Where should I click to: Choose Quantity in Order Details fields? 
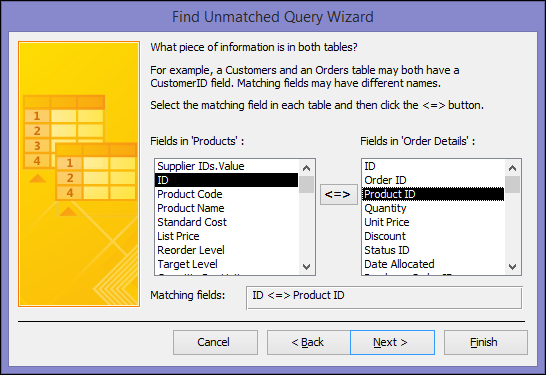point(433,208)
